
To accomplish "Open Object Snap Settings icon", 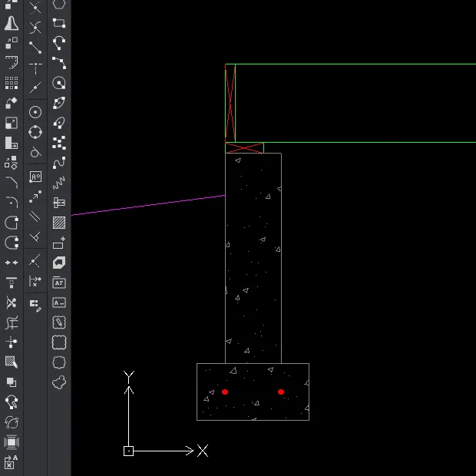I will pos(35,305).
